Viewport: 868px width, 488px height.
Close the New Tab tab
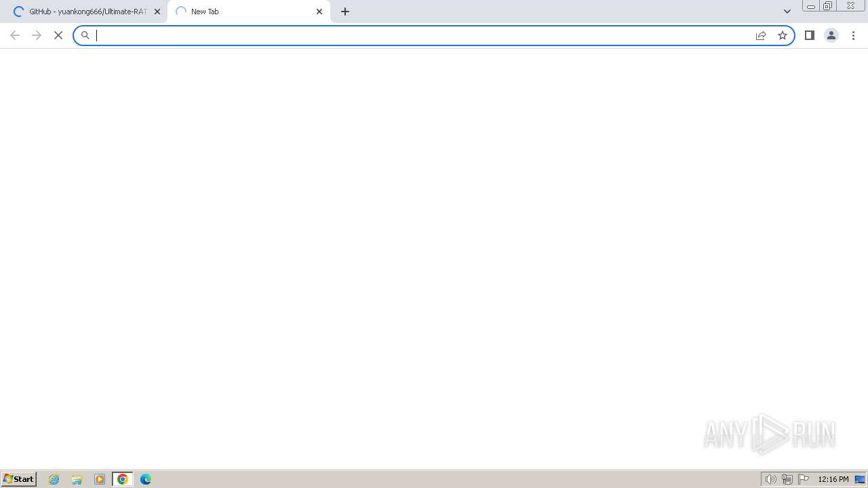(319, 12)
